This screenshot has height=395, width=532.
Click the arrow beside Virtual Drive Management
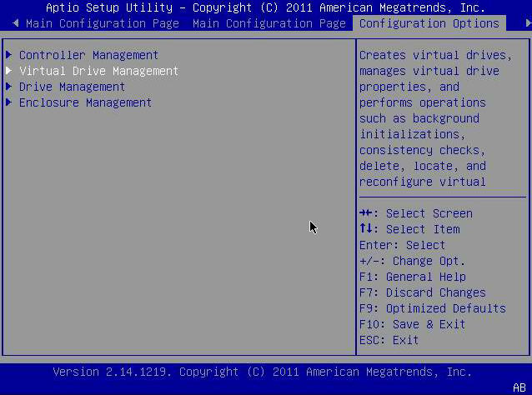point(9,71)
